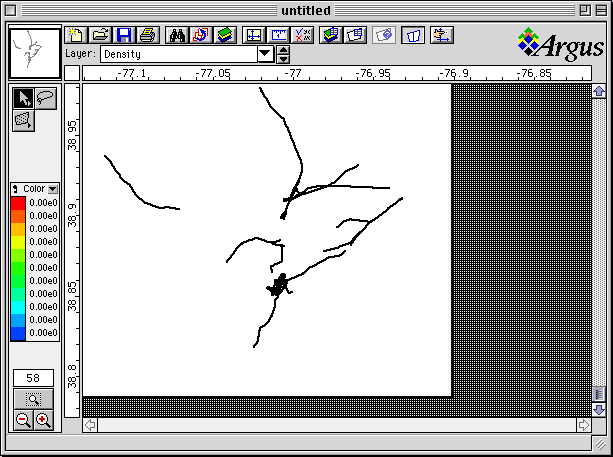
Task: Click the dark blue color legend swatch
Action: tap(18, 333)
